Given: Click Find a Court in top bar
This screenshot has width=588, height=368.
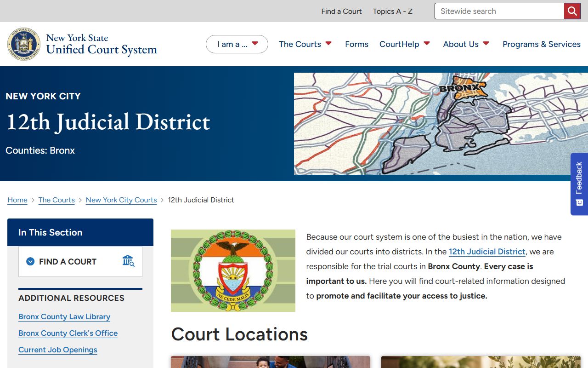Looking at the screenshot, I should click(x=341, y=11).
